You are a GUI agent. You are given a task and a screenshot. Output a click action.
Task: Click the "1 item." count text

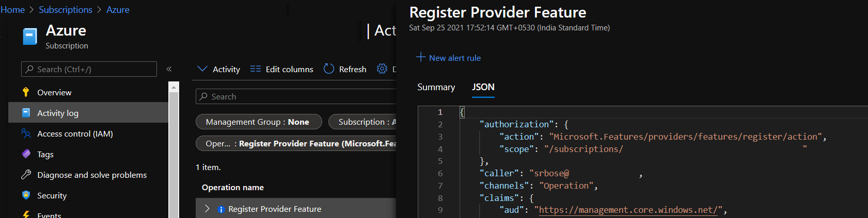click(208, 167)
